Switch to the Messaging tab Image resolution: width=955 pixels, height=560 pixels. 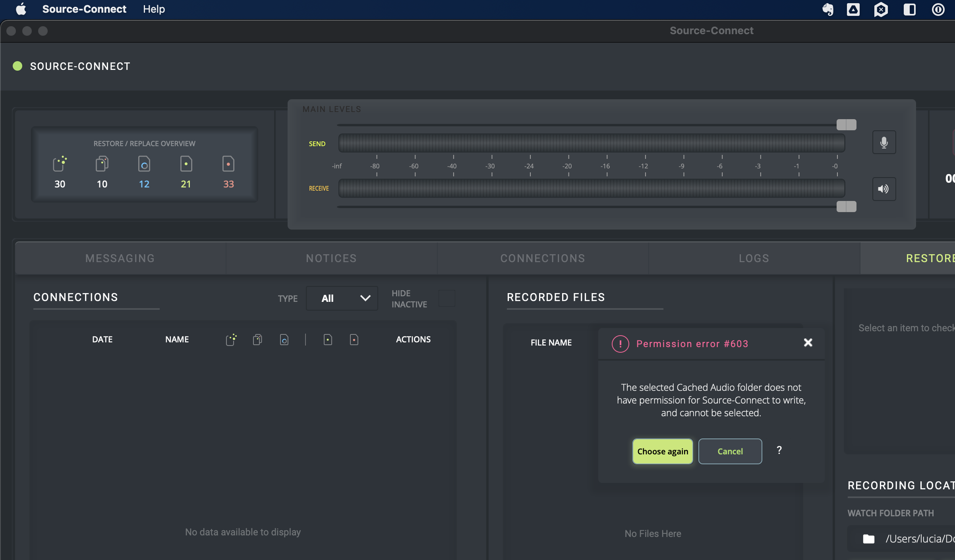(120, 259)
